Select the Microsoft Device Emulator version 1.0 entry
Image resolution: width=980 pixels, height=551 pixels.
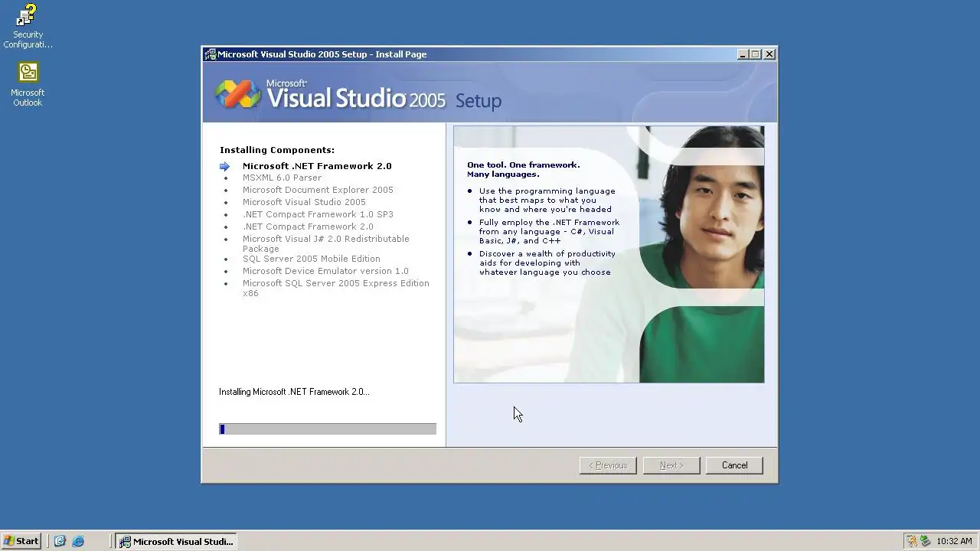(325, 271)
